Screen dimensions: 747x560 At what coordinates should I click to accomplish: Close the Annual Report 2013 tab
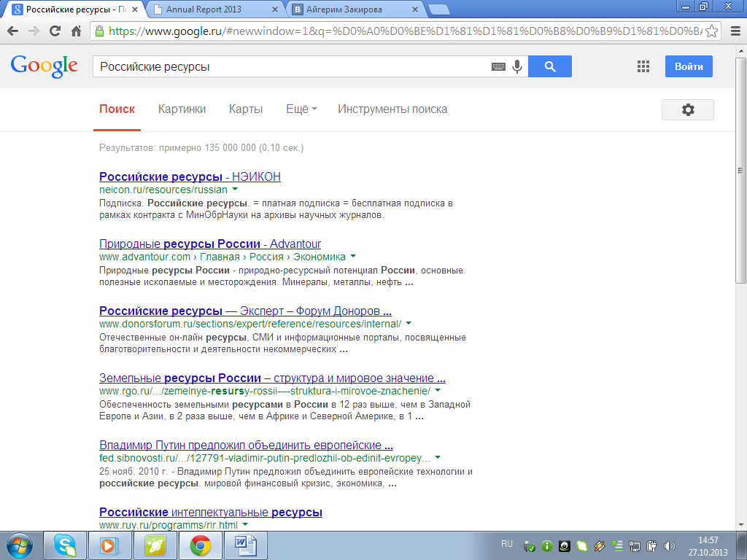275,9
